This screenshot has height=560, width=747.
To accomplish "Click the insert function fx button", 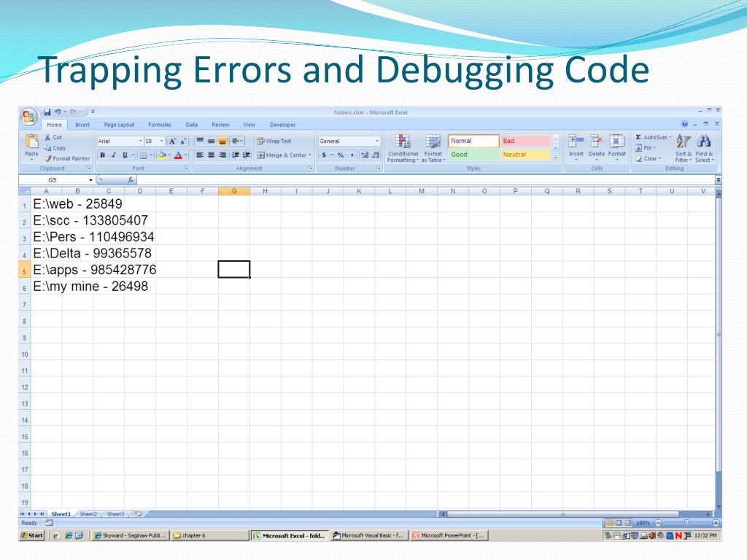I will point(131,180).
